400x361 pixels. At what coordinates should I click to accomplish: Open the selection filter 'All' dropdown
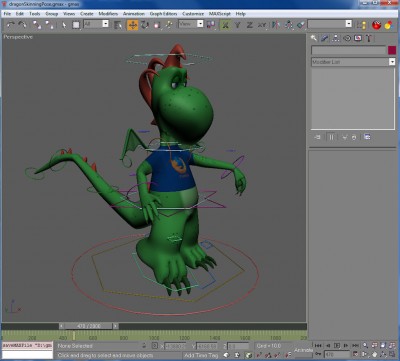click(106, 24)
